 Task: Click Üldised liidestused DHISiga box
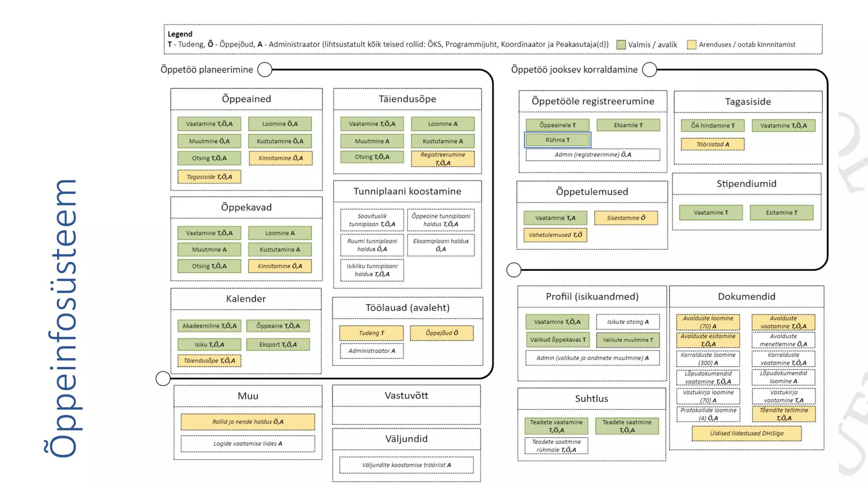746,433
